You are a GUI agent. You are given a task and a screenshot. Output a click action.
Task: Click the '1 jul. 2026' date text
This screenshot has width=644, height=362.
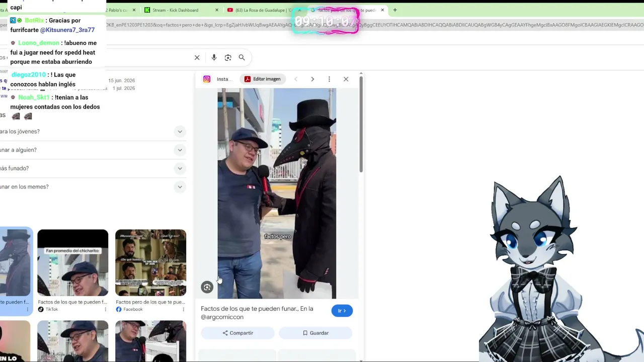click(x=124, y=88)
